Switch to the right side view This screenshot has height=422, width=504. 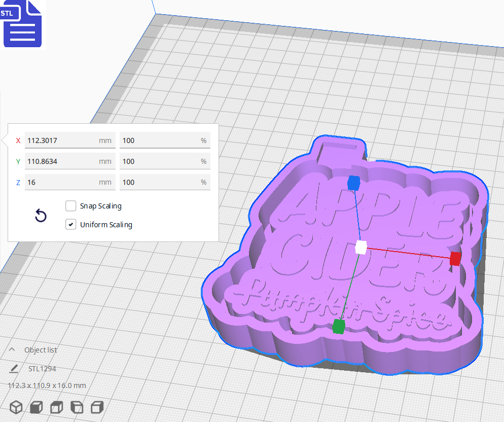tap(96, 407)
